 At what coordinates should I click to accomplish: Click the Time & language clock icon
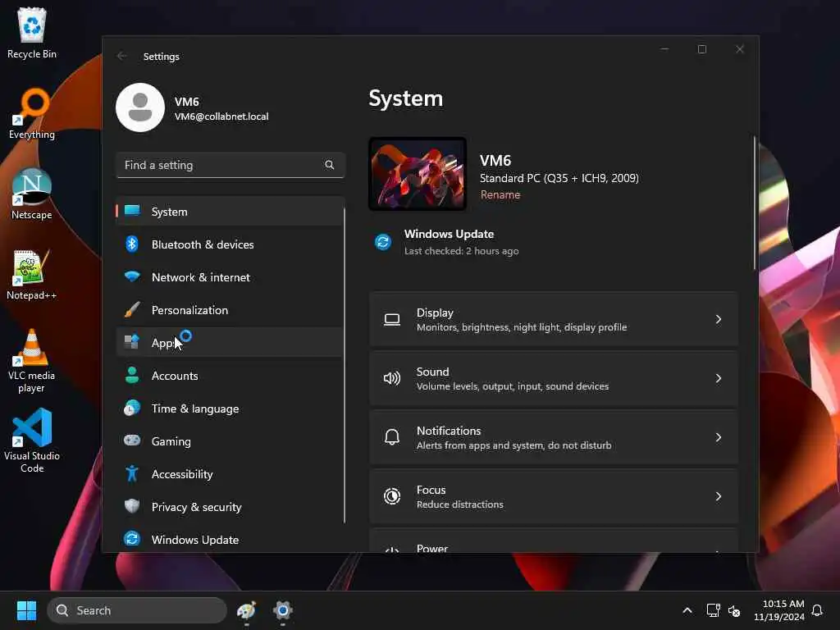point(132,409)
